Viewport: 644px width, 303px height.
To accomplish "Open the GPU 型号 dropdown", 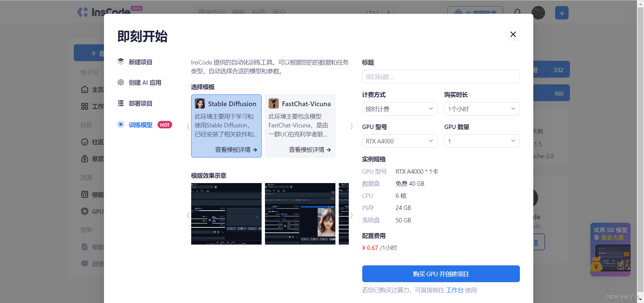I will (400, 141).
